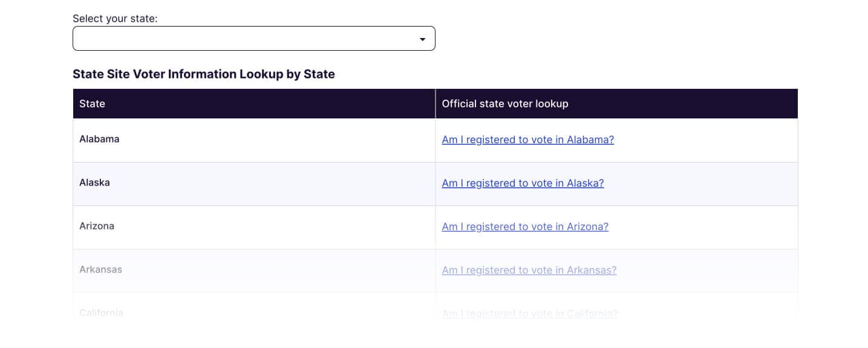Select the Alabama state name cell

pos(254,140)
